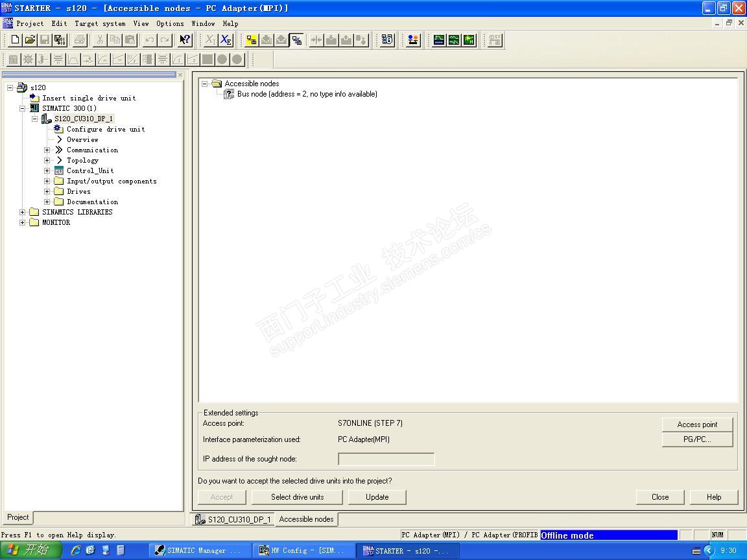Expand the Communication tree node
The width and height of the screenshot is (747, 560).
pyautogui.click(x=47, y=150)
